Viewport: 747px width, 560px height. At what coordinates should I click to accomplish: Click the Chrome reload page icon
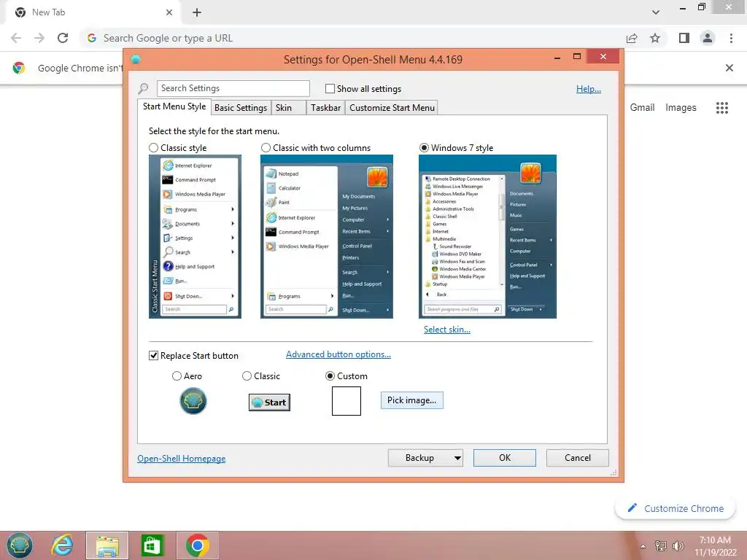click(x=63, y=38)
